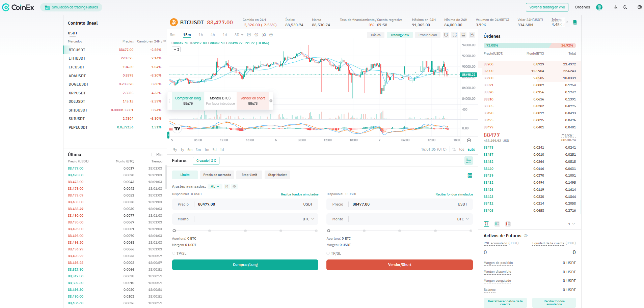Click the download app icon

pyautogui.click(x=616, y=7)
